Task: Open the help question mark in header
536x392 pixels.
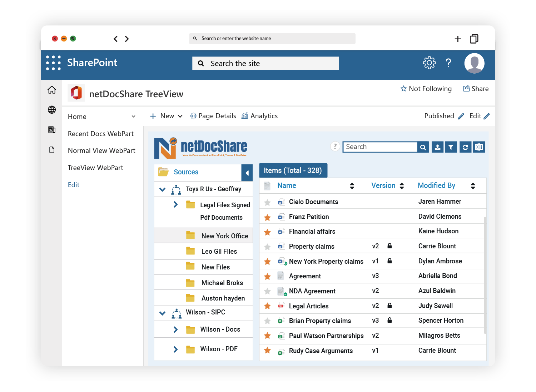Action: pyautogui.click(x=448, y=63)
